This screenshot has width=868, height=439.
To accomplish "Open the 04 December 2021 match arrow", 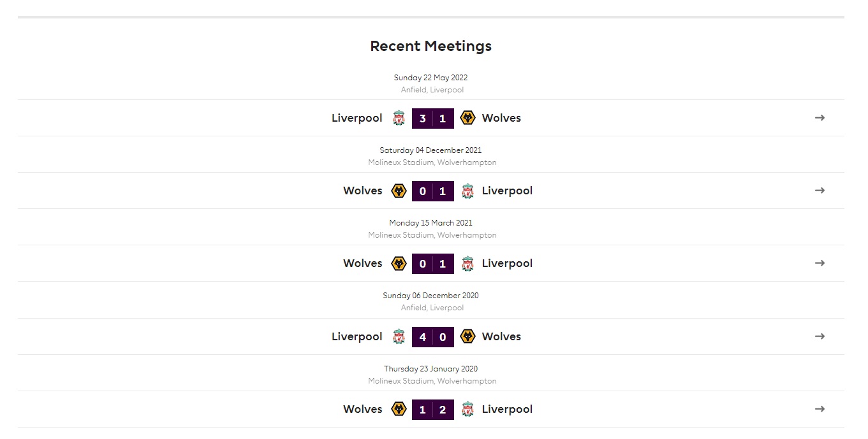I will 820,191.
